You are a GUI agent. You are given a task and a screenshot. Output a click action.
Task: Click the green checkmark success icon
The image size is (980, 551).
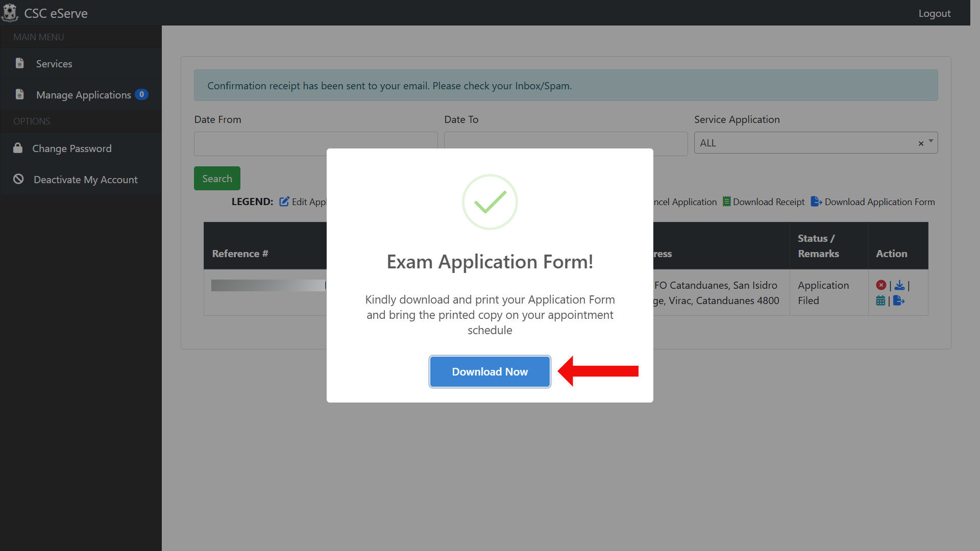pyautogui.click(x=489, y=202)
